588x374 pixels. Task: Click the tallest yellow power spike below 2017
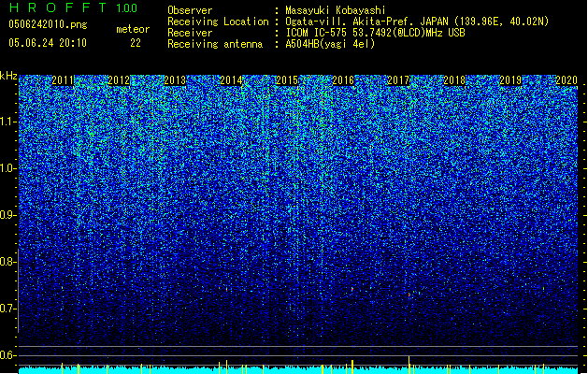(409, 365)
